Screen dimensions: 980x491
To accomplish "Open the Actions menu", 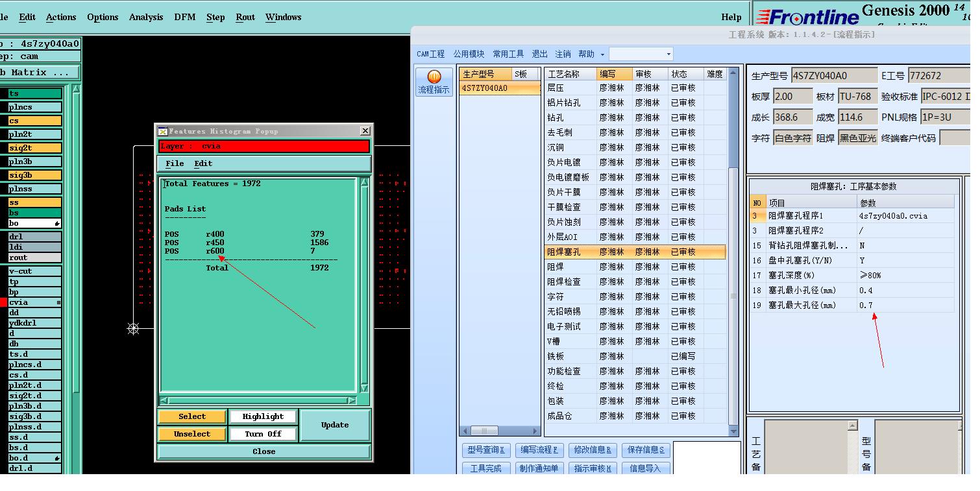I will pos(61,18).
